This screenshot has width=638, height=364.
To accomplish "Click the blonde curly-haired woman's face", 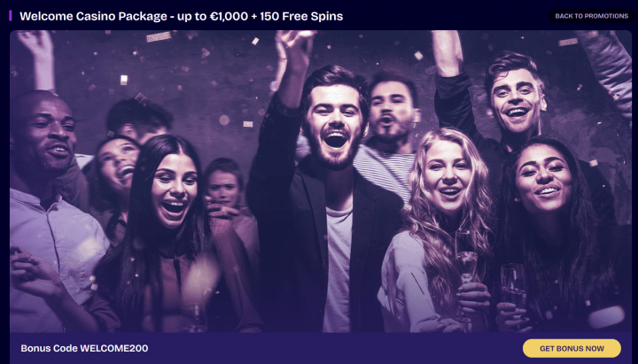I will [x=447, y=174].
